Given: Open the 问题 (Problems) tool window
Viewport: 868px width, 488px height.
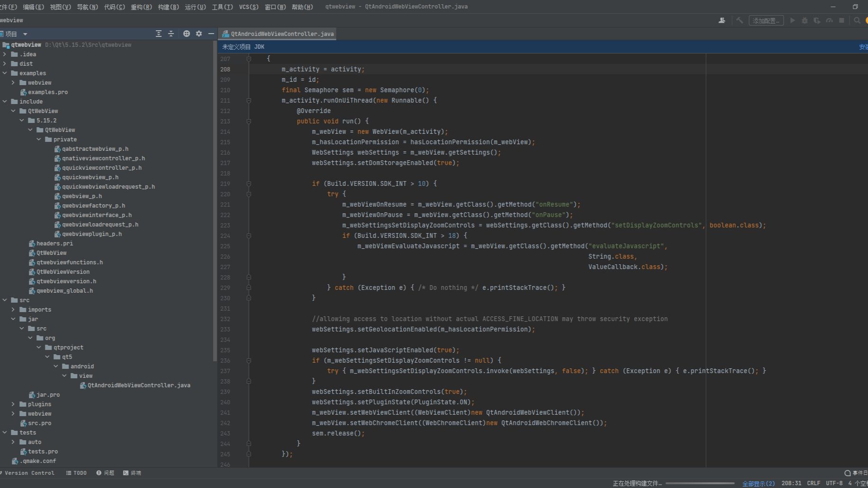Looking at the screenshot, I should [105, 473].
